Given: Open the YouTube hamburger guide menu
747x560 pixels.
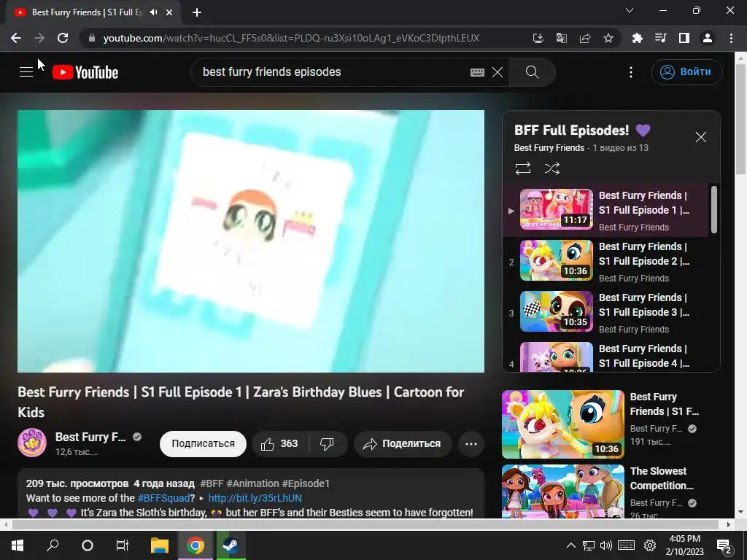Looking at the screenshot, I should coord(26,72).
